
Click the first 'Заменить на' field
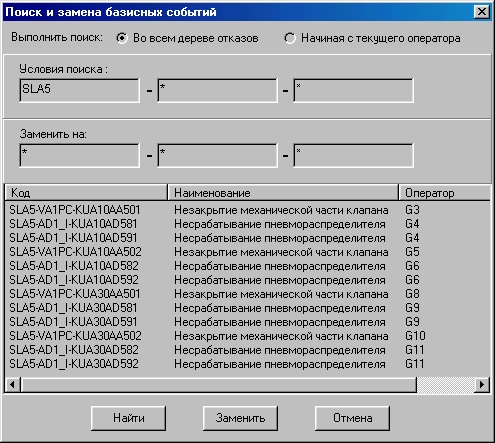click(x=80, y=155)
